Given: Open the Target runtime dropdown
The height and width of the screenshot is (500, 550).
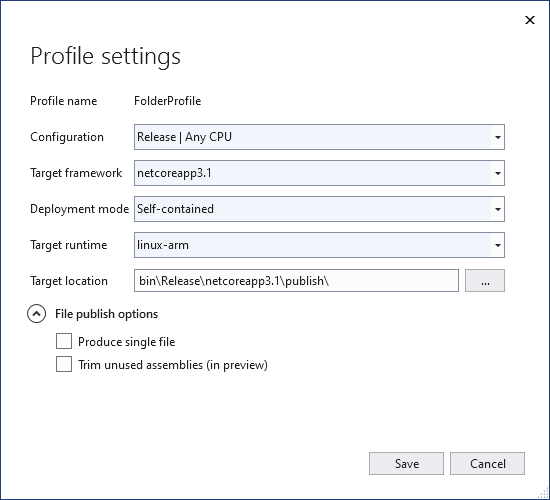Looking at the screenshot, I should pyautogui.click(x=319, y=245).
